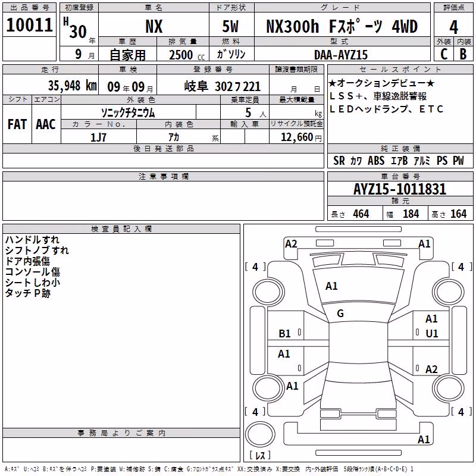476x476 pixels.
Task: Click the door type 5W
Action: [x=230, y=26]
